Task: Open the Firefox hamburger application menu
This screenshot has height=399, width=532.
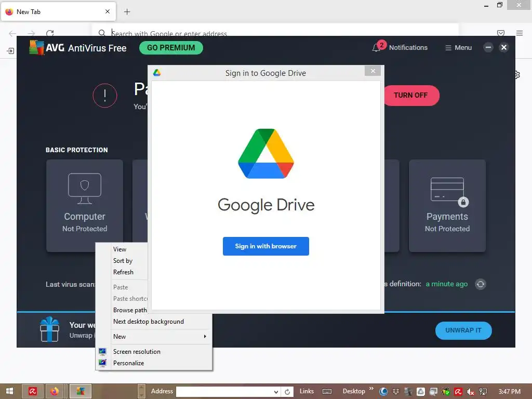Action: (x=520, y=33)
